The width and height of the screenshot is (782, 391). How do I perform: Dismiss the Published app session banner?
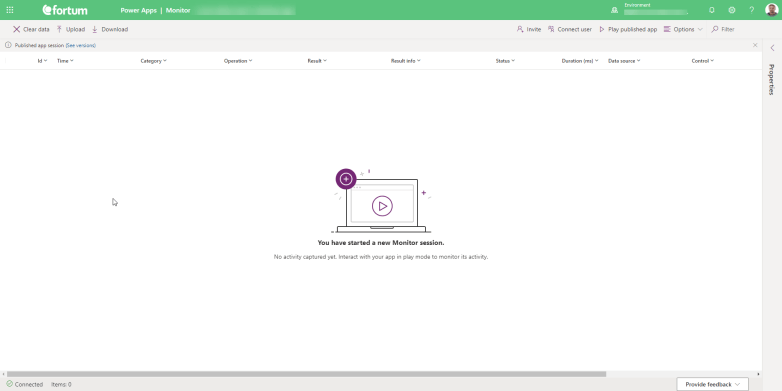coord(755,45)
